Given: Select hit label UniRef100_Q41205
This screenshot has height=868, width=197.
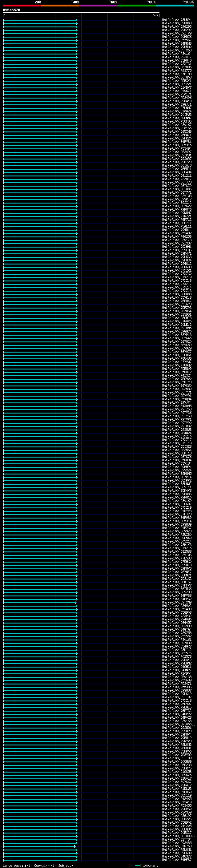Looking at the screenshot, I should point(177,826).
